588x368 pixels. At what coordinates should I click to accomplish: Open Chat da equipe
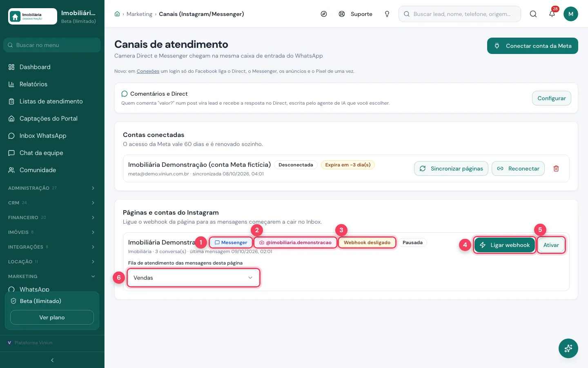52,153
